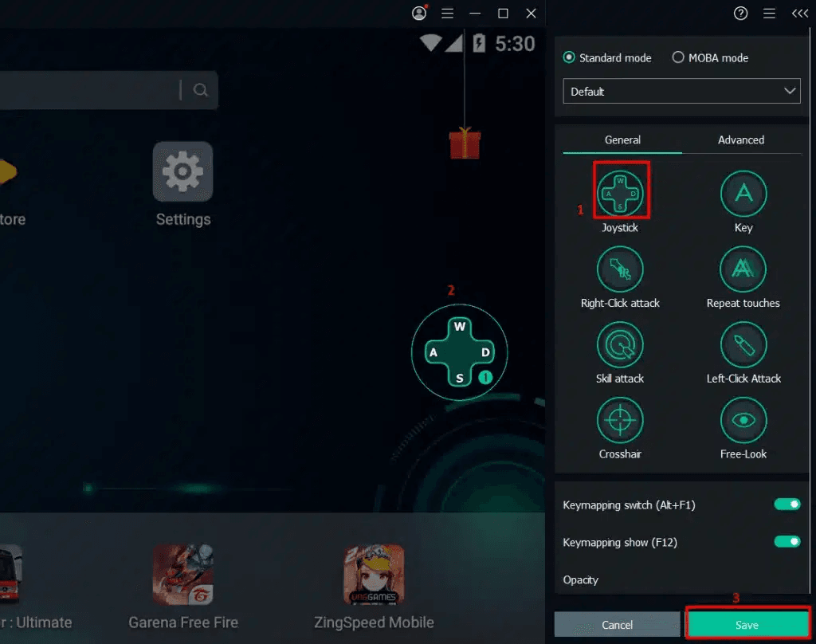Pick the Skill attack tool

[620, 344]
